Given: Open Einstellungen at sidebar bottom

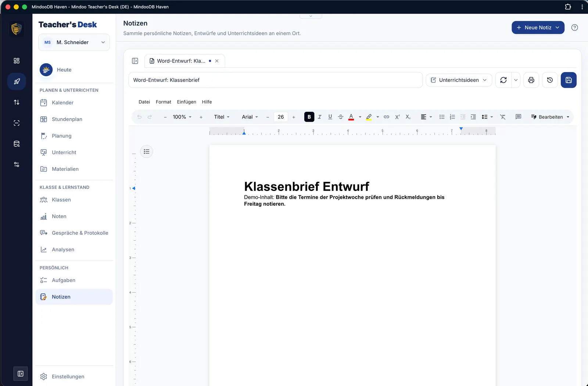Looking at the screenshot, I should click(74, 376).
